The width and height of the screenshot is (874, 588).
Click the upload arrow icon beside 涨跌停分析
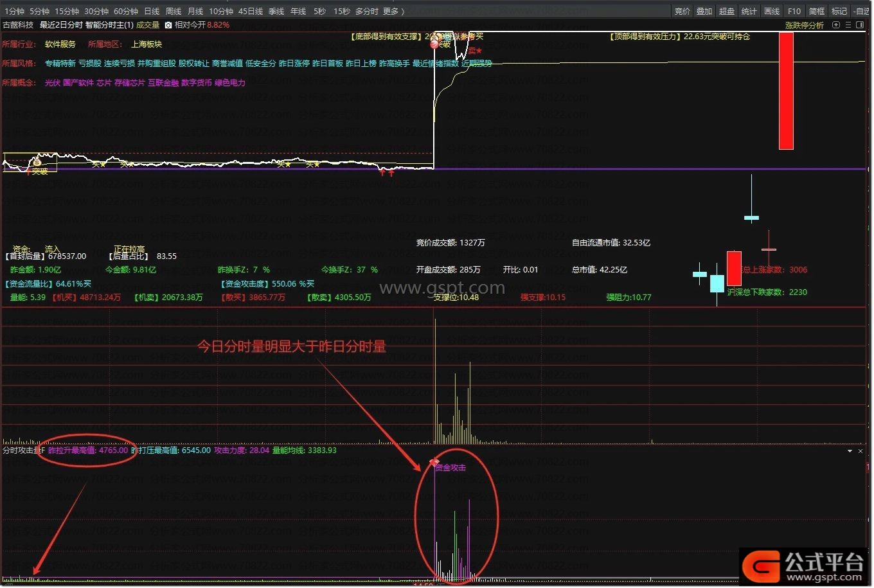click(x=836, y=25)
